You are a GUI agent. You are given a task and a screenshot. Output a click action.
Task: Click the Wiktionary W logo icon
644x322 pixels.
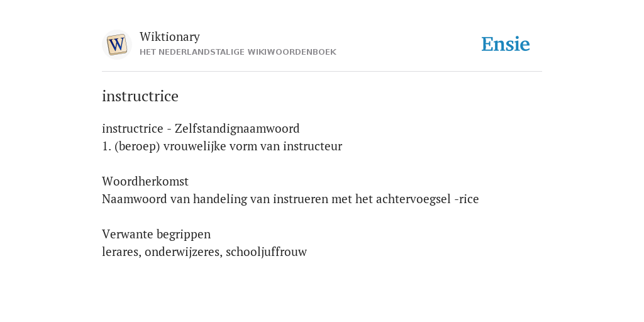pyautogui.click(x=116, y=45)
